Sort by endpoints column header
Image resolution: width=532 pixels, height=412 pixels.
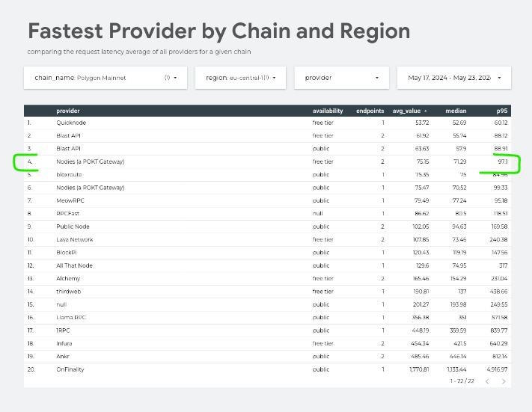click(x=370, y=111)
